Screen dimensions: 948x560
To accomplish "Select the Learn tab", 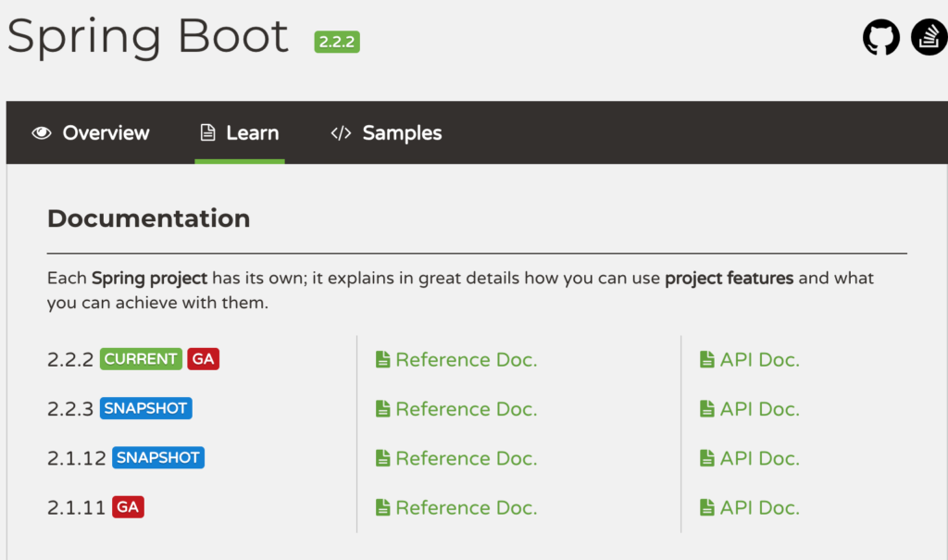I will click(240, 133).
